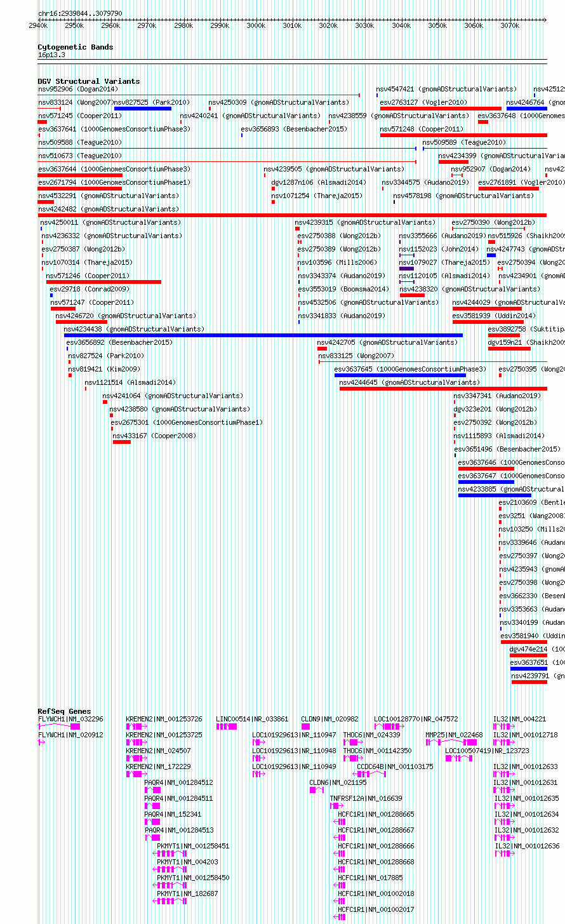
Task: Open variant nsv509588 (Teague2010)
Action: [x=80, y=142]
